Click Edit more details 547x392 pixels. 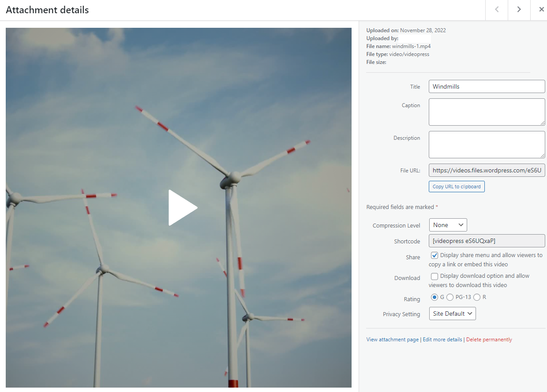pyautogui.click(x=442, y=339)
